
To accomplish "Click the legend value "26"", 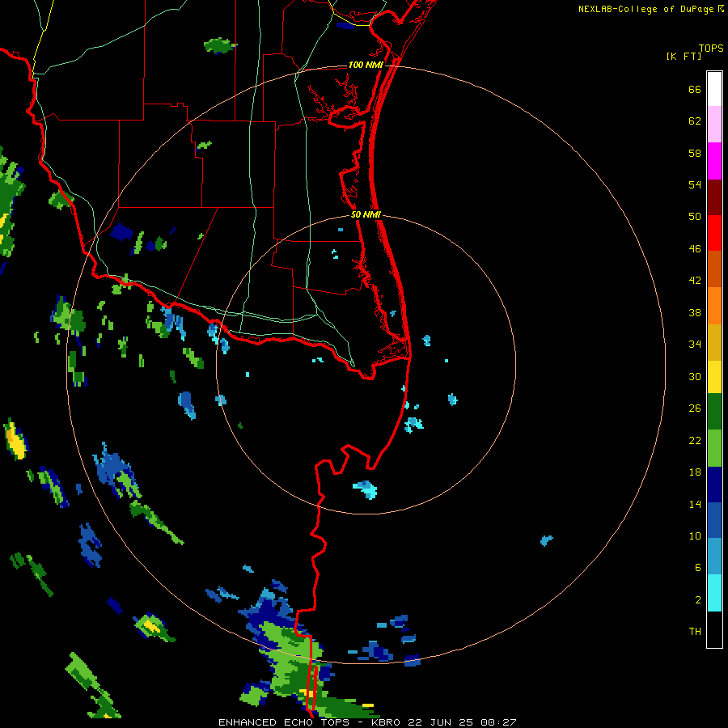I will click(x=695, y=408).
